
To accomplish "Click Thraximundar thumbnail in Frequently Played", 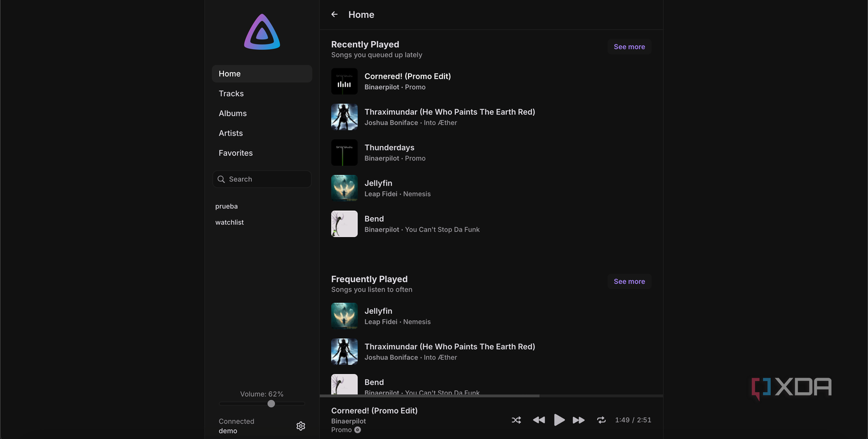I will [344, 352].
